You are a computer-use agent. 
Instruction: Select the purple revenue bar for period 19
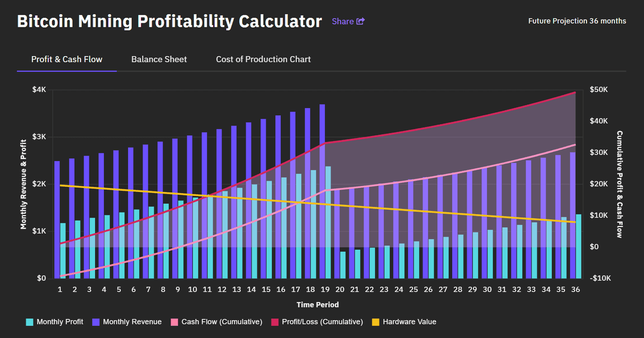click(323, 191)
